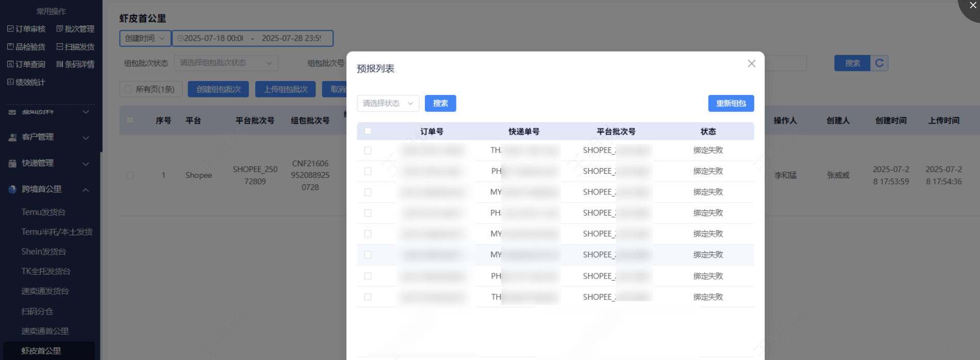This screenshot has height=360, width=980.
Task: Tick the select-all checkbox in 预报列表 header
Action: click(x=368, y=131)
